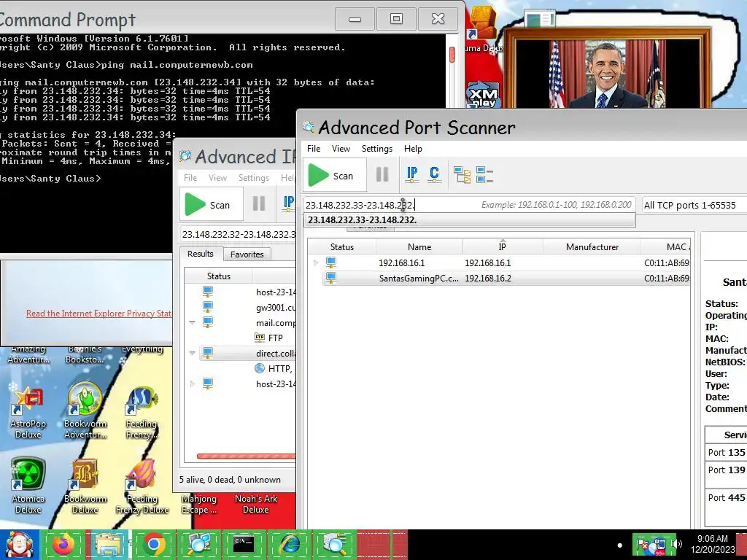
Task: Start scan in Advanced Port Scanner
Action: click(334, 175)
